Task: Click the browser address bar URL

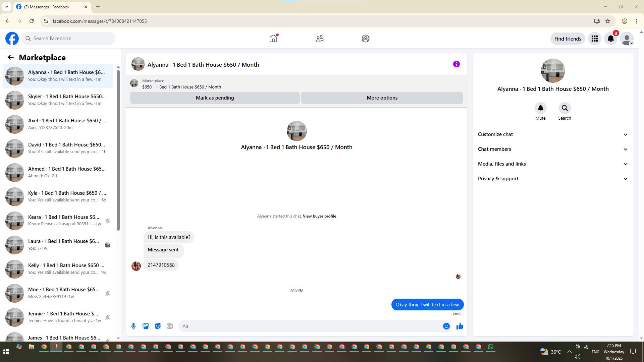Action: [x=100, y=21]
